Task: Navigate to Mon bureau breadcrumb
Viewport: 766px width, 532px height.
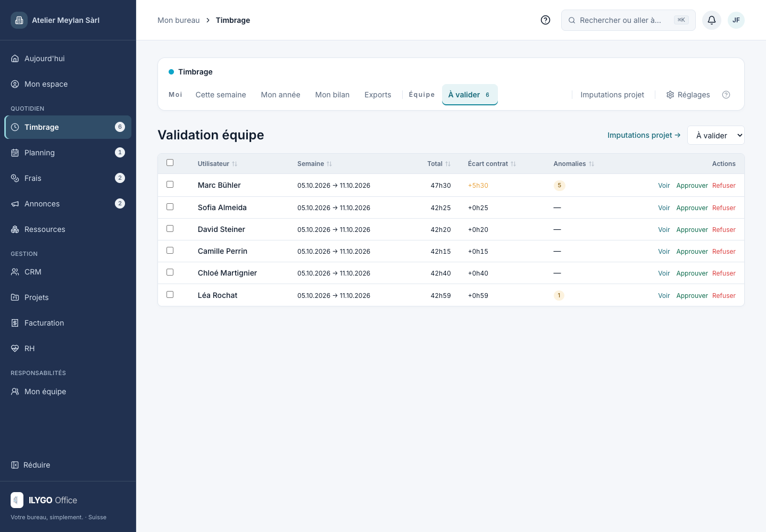Action: pyautogui.click(x=179, y=20)
